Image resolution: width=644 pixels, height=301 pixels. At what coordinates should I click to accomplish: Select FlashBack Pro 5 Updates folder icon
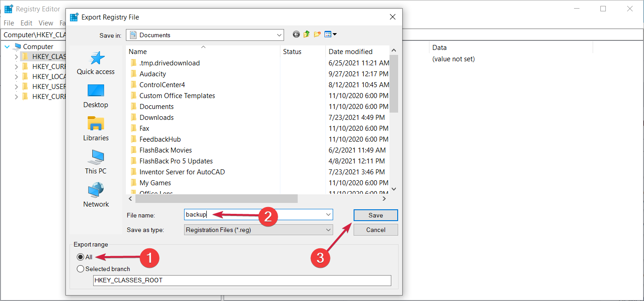(134, 161)
